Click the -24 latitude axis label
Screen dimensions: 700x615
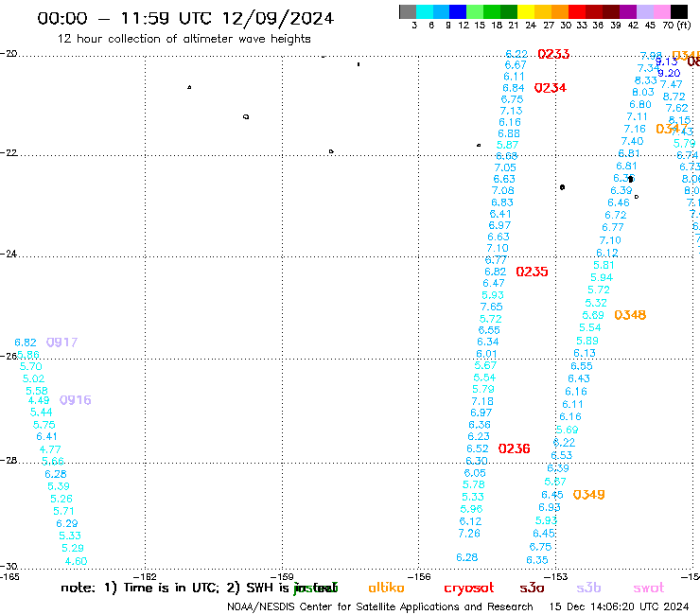point(9,254)
